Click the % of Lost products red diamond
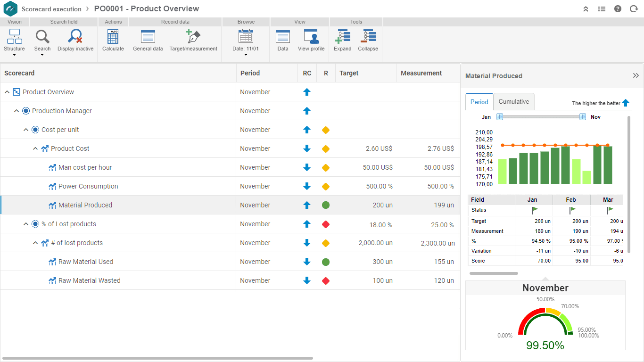This screenshot has width=644, height=362. point(325,224)
